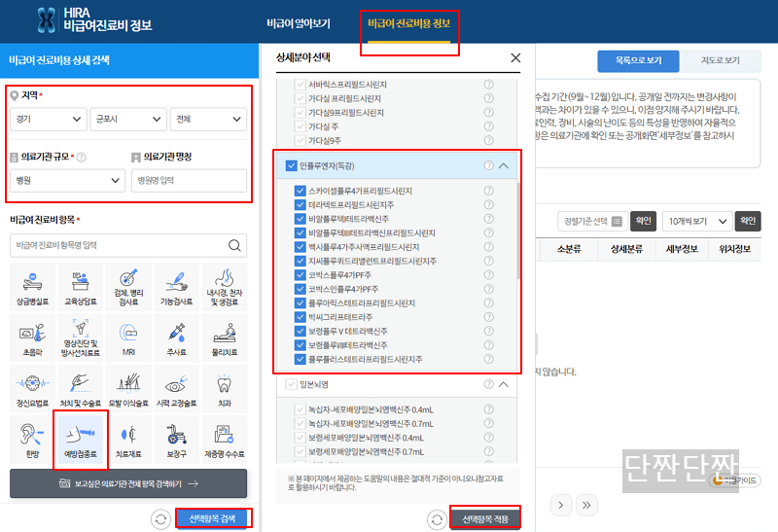Pick the MRI category icon
This screenshot has width=778, height=532.
point(128,337)
